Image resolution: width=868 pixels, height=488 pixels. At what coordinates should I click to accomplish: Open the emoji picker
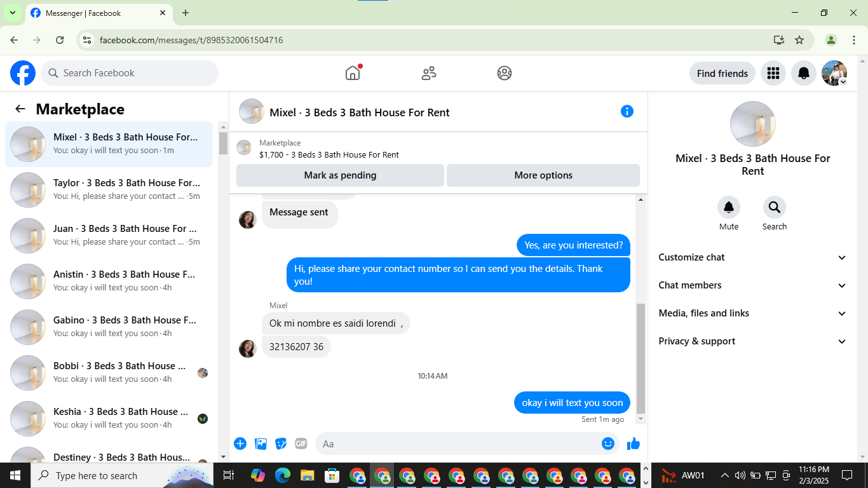click(x=608, y=444)
